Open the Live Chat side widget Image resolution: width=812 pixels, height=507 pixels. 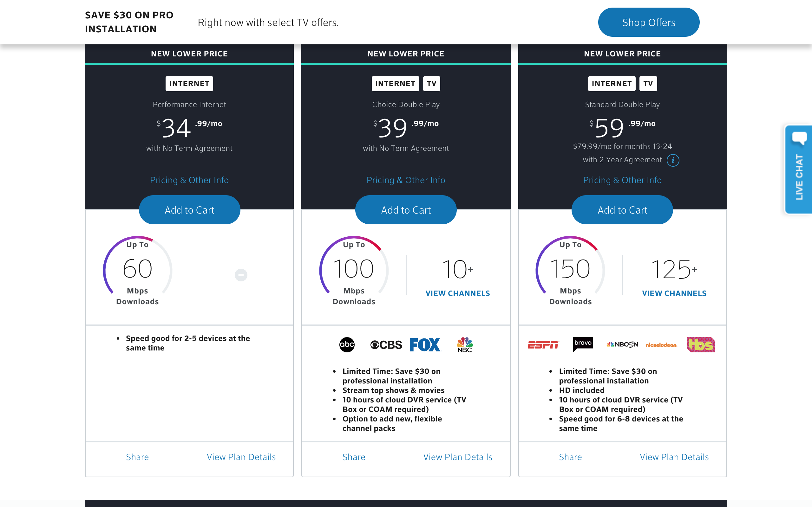click(x=799, y=170)
